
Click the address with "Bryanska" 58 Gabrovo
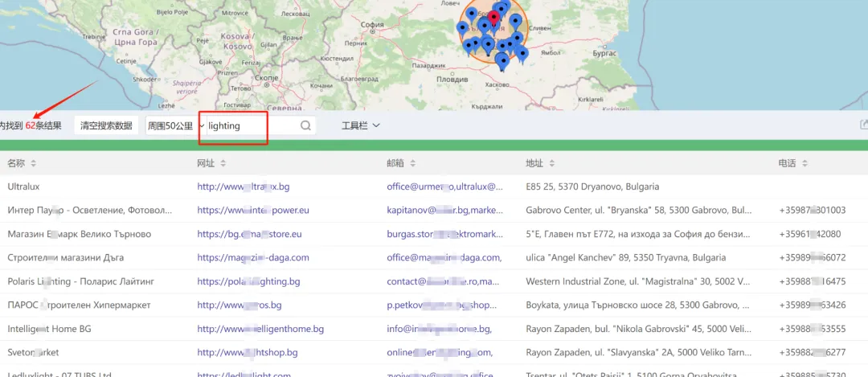(639, 211)
